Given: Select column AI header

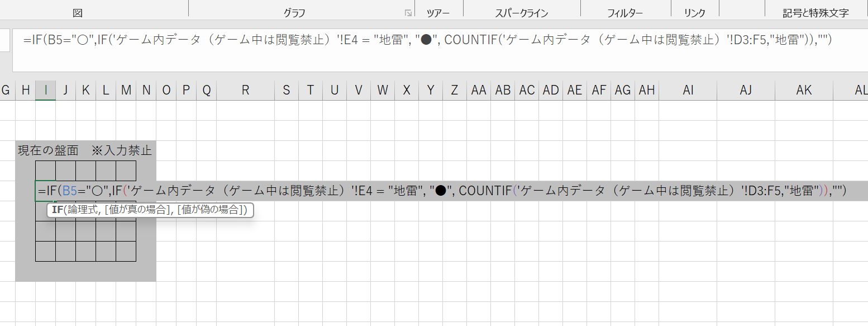Looking at the screenshot, I should [688, 90].
